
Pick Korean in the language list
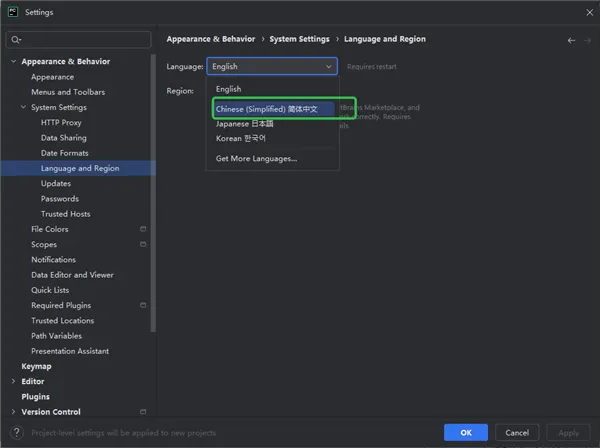[241, 138]
